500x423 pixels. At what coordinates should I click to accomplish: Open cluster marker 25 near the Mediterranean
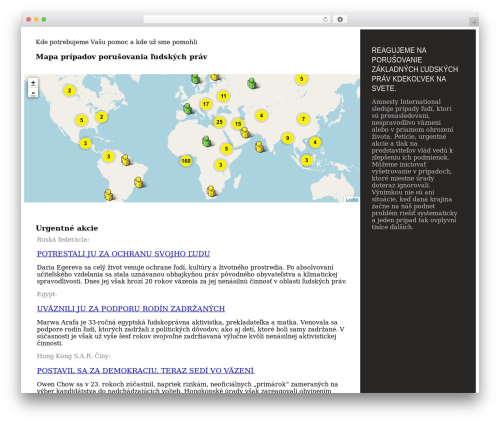[x=219, y=122]
